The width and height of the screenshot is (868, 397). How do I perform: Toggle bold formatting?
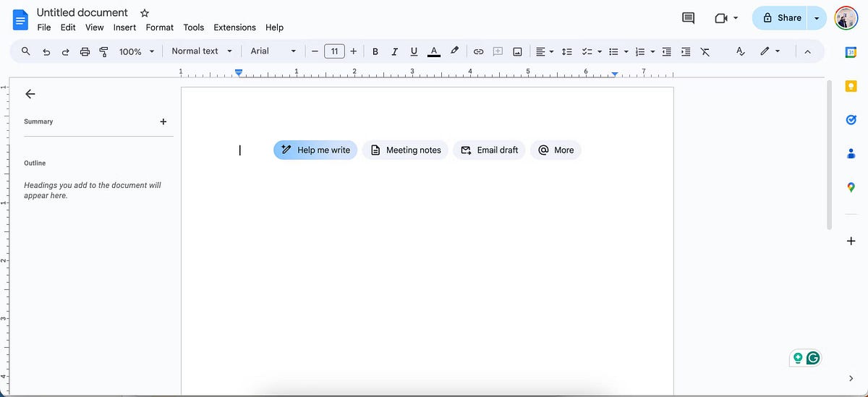click(x=375, y=51)
